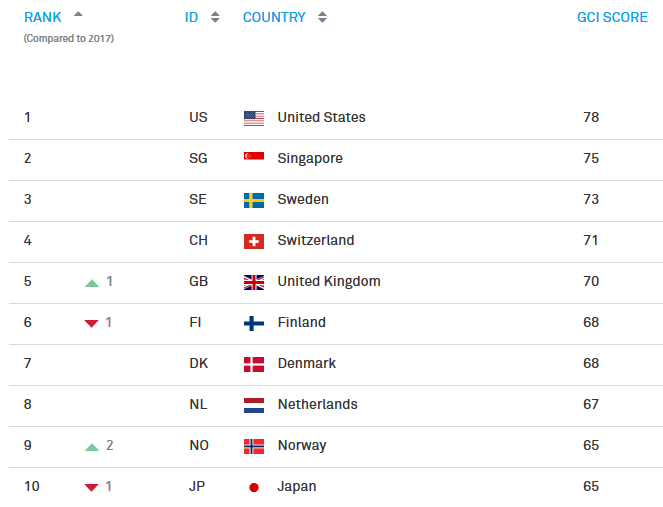The height and width of the screenshot is (507, 663).
Task: Click the Netherlands flag icon
Action: pos(254,405)
